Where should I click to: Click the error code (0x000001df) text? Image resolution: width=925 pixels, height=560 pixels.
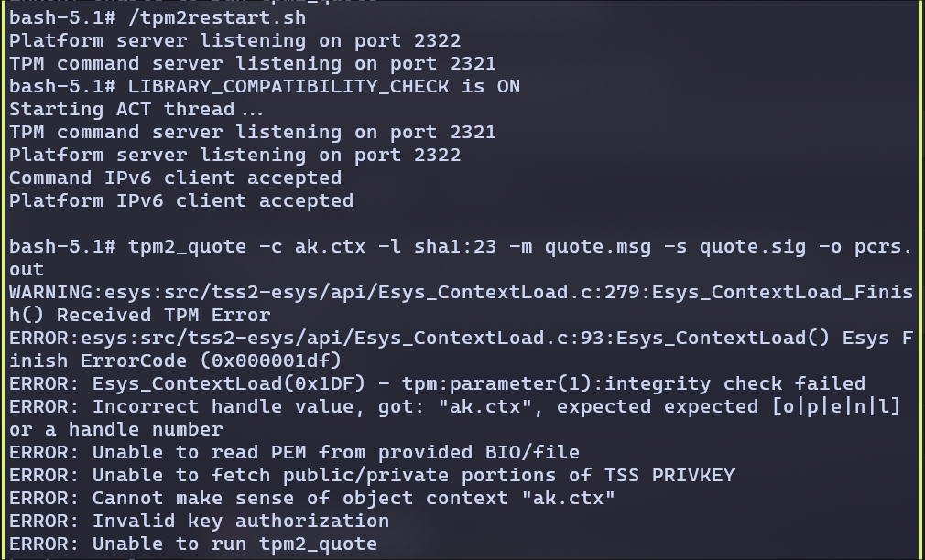pos(271,361)
